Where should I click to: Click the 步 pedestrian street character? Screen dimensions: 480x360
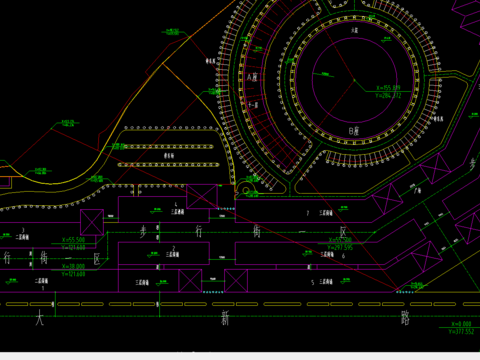pyautogui.click(x=143, y=231)
